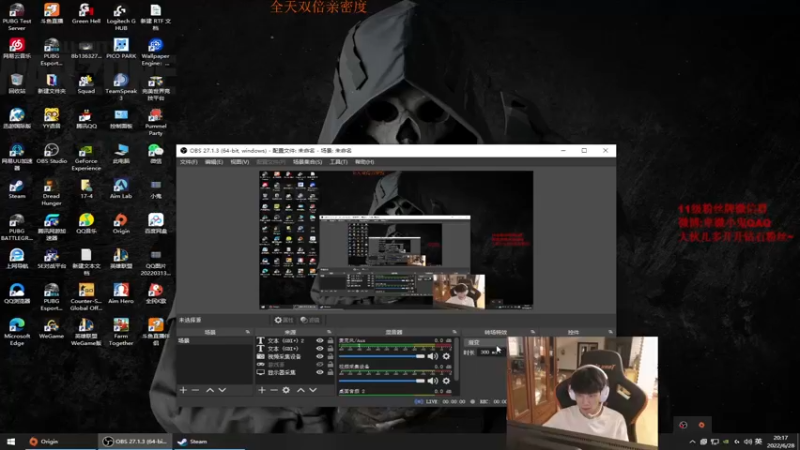The image size is (800, 450).
Task: Lock the display capture source
Action: 330,372
